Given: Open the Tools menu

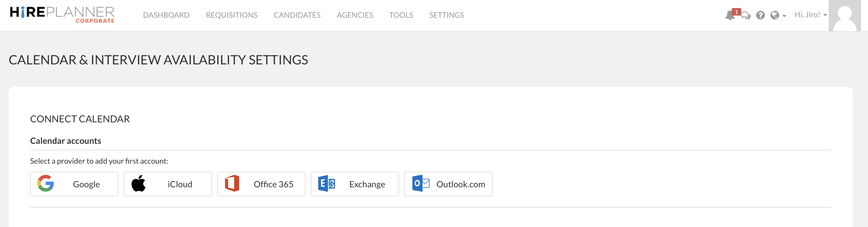Looking at the screenshot, I should 401,15.
